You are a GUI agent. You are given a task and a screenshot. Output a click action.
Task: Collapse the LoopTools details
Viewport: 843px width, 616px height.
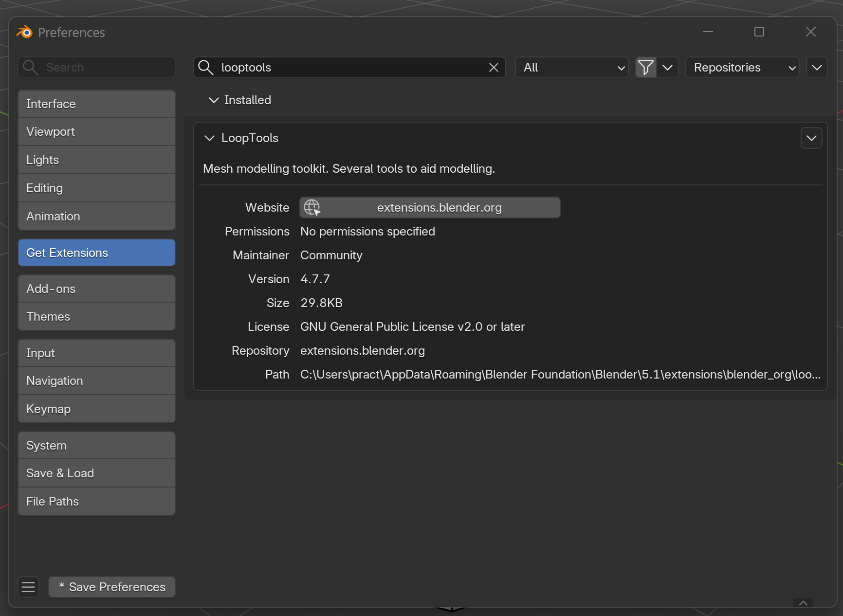coord(209,138)
